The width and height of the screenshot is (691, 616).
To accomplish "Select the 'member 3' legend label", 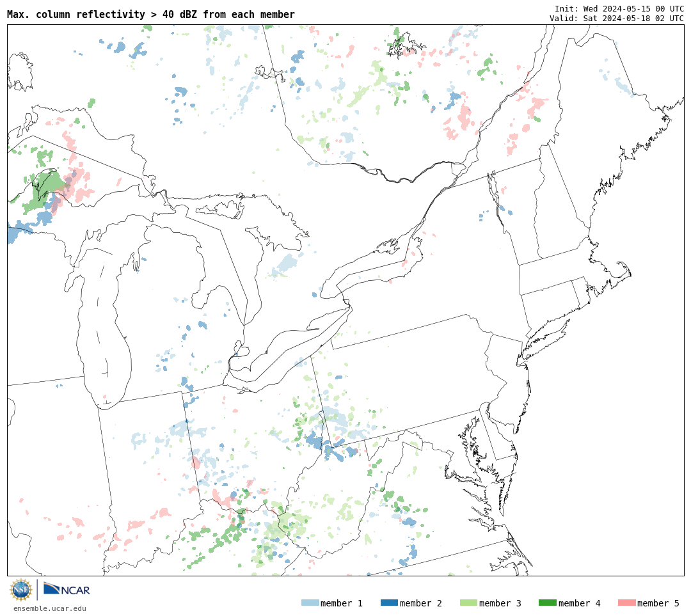I will pyautogui.click(x=500, y=603).
